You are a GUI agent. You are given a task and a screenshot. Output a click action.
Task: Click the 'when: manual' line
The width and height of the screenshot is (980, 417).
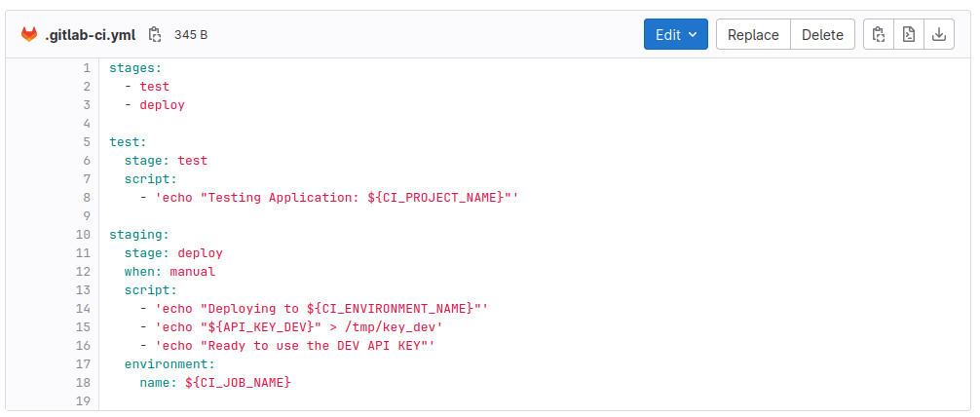tap(170, 272)
